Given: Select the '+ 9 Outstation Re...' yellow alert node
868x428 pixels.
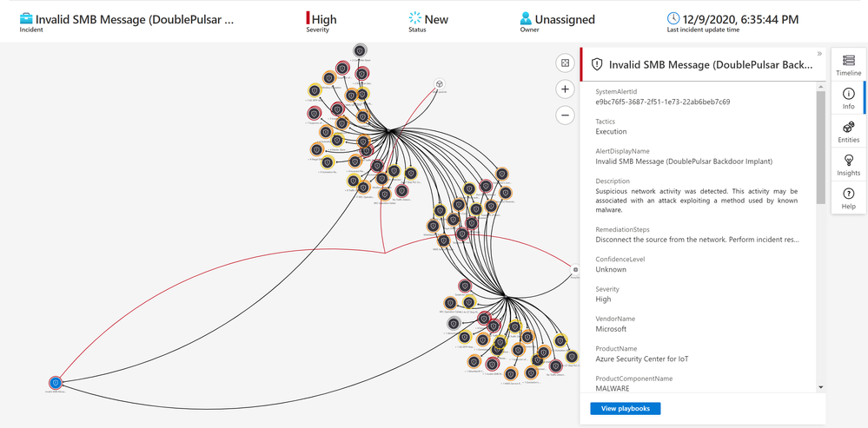Looking at the screenshot, I should (328, 162).
